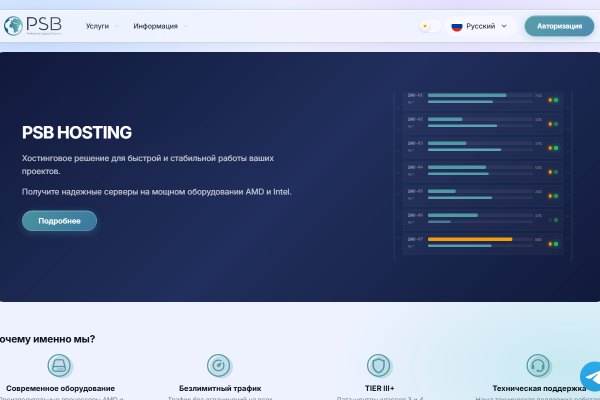This screenshot has height=400, width=600.
Task: Click the Russian flag icon
Action: [457, 26]
